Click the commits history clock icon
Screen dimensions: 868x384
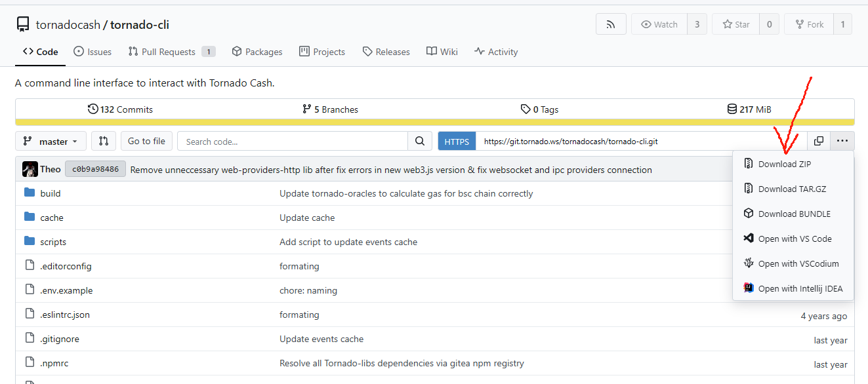click(x=93, y=109)
